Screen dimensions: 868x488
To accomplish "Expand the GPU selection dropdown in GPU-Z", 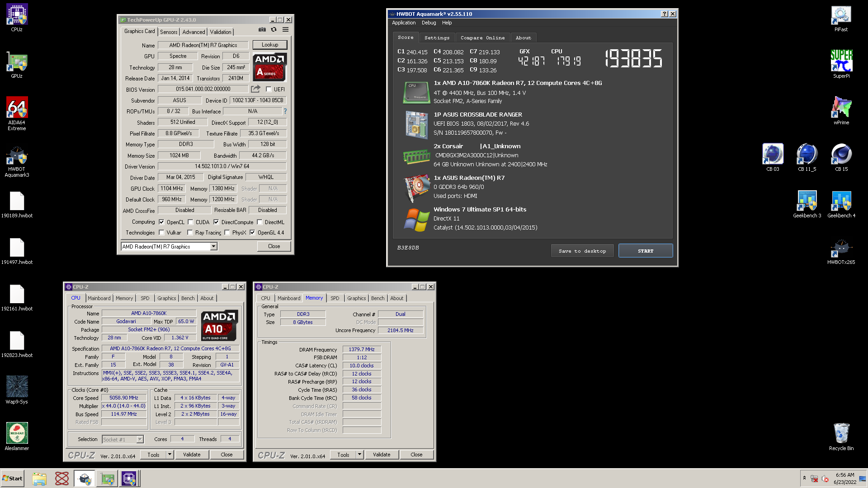I will (213, 247).
